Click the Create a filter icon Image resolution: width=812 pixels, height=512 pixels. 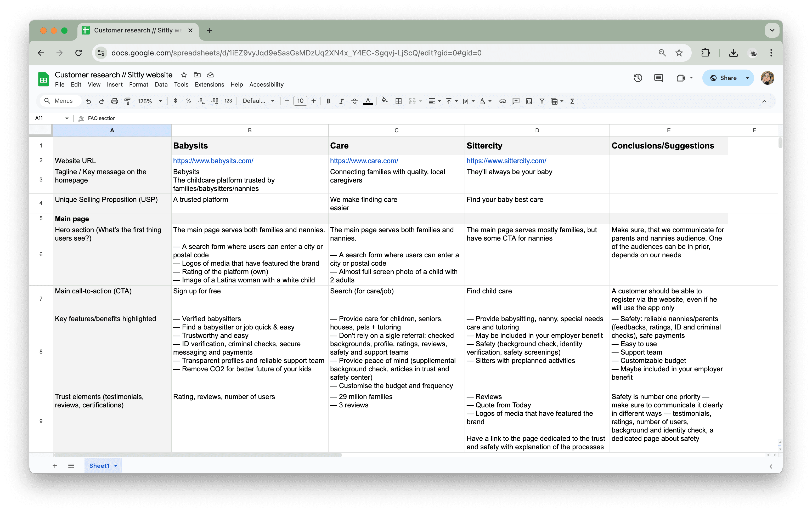tap(542, 101)
